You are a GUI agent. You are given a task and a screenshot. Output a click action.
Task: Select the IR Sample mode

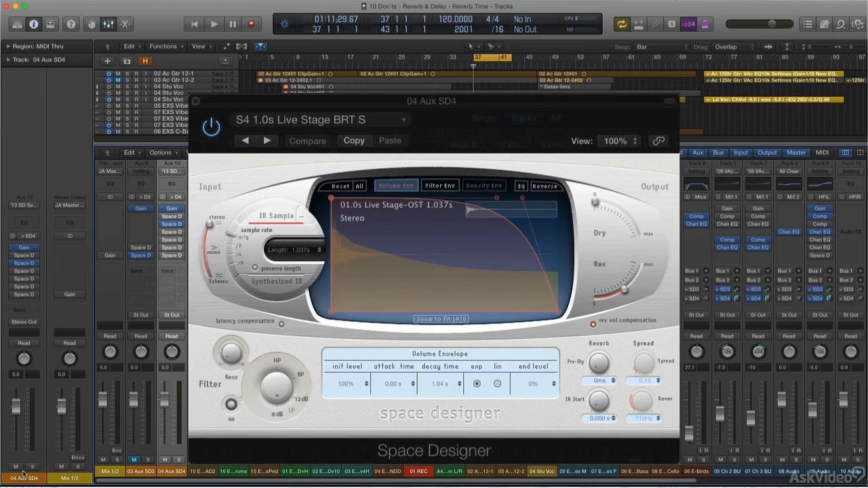(276, 216)
